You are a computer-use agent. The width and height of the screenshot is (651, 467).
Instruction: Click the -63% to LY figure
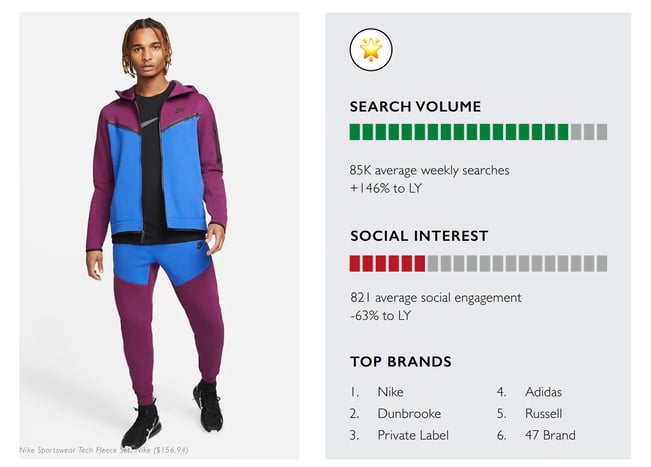click(x=381, y=315)
